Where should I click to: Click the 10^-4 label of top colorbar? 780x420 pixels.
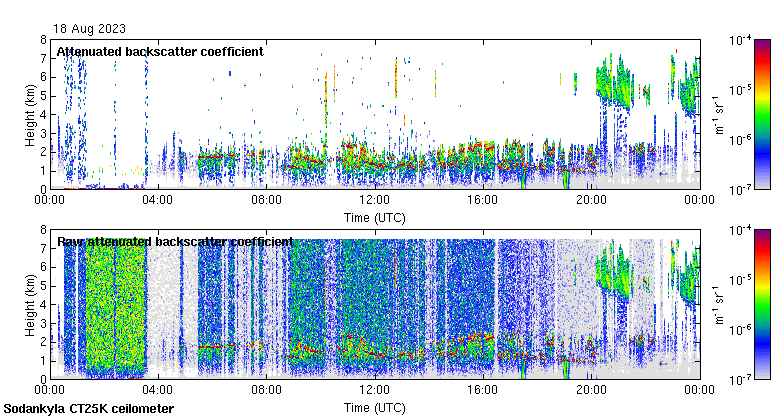[x=740, y=40]
